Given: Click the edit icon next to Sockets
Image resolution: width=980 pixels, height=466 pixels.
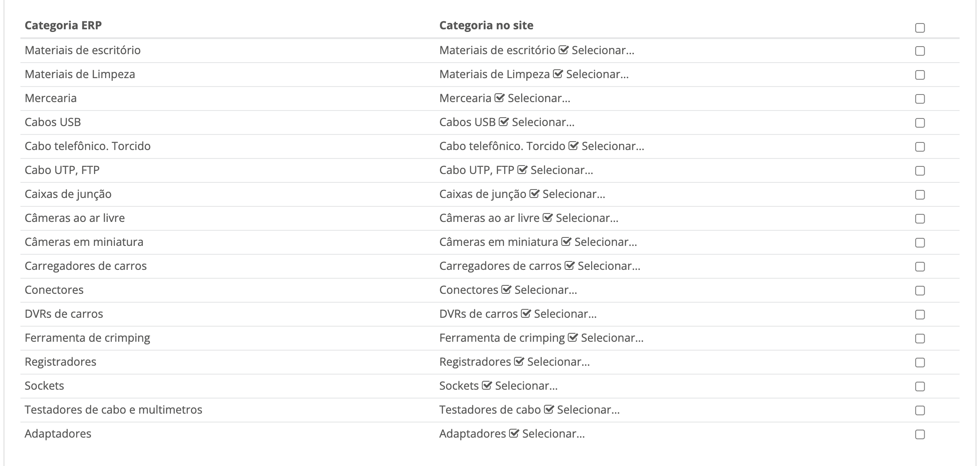Looking at the screenshot, I should [487, 386].
